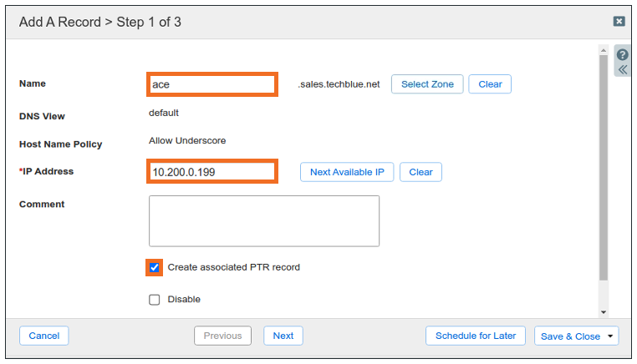Click the Save & Close button

coord(569,336)
